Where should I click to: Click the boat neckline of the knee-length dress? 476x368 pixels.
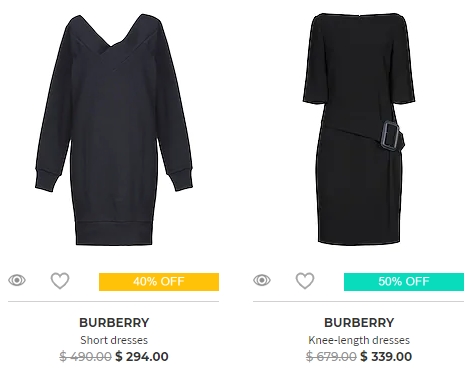tap(359, 16)
